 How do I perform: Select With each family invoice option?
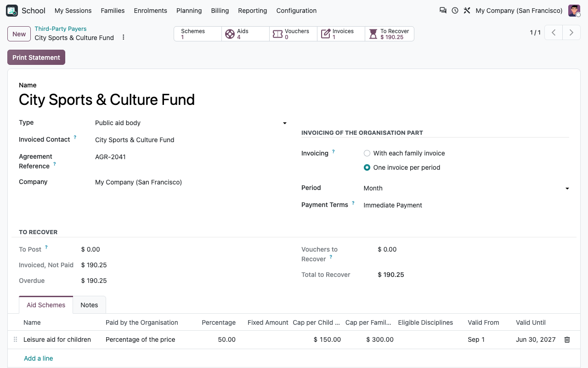367,153
